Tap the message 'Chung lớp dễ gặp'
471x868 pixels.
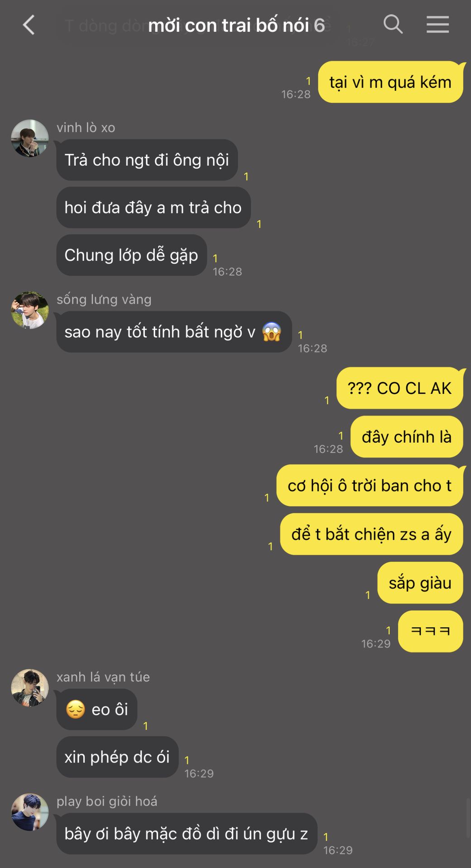click(132, 255)
